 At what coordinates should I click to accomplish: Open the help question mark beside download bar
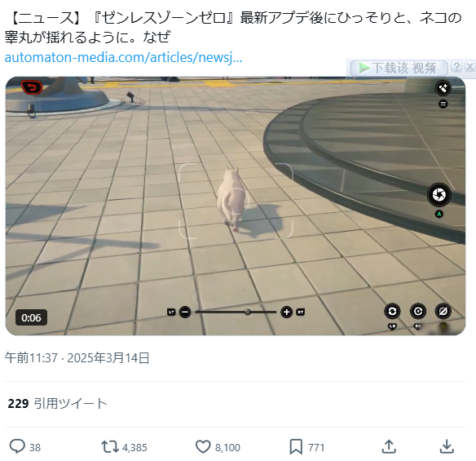click(x=456, y=67)
